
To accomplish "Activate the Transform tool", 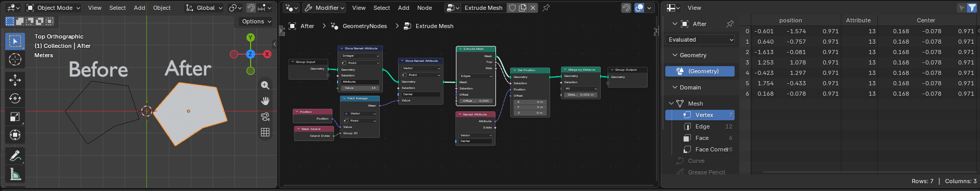I will pyautogui.click(x=15, y=135).
